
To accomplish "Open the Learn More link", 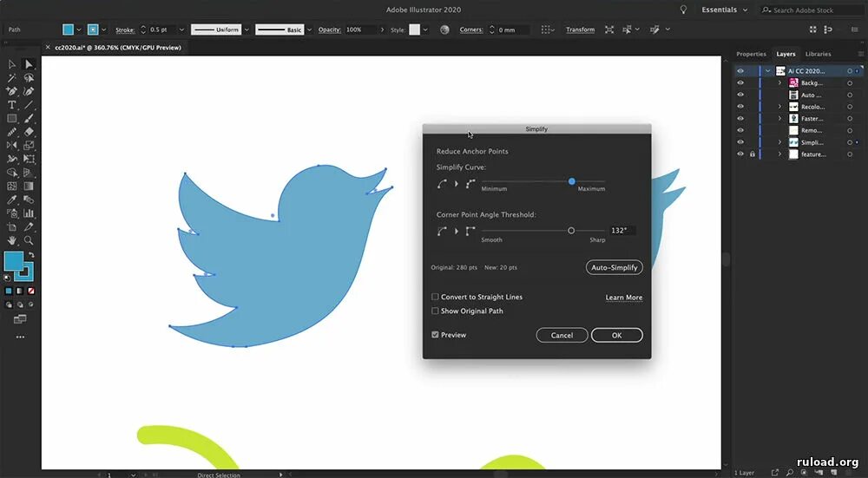I will (x=624, y=298).
